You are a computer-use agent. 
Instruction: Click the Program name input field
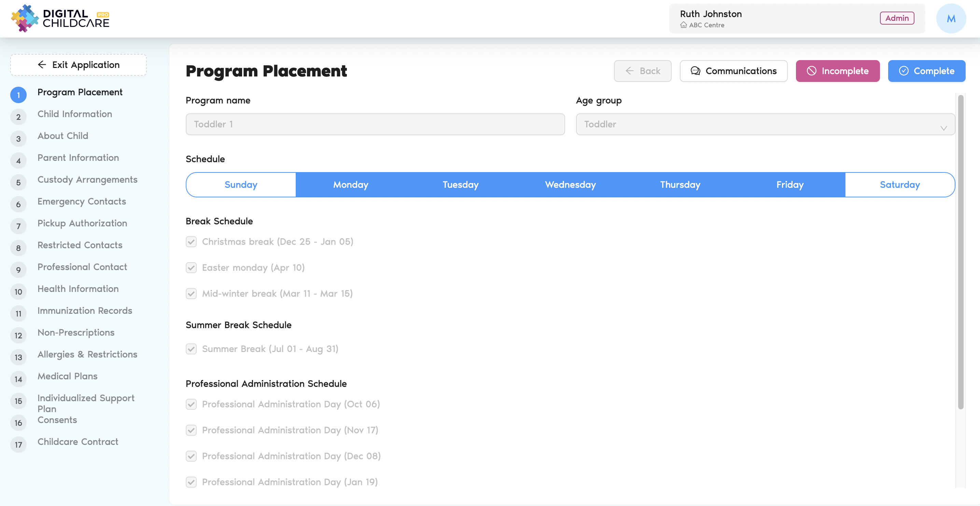pyautogui.click(x=375, y=124)
